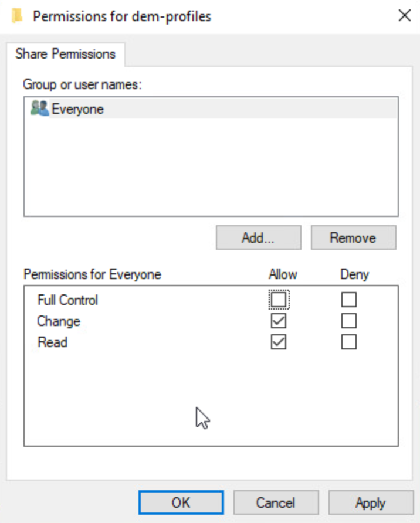
Task: Tick Deny for Full Control
Action: (x=349, y=300)
